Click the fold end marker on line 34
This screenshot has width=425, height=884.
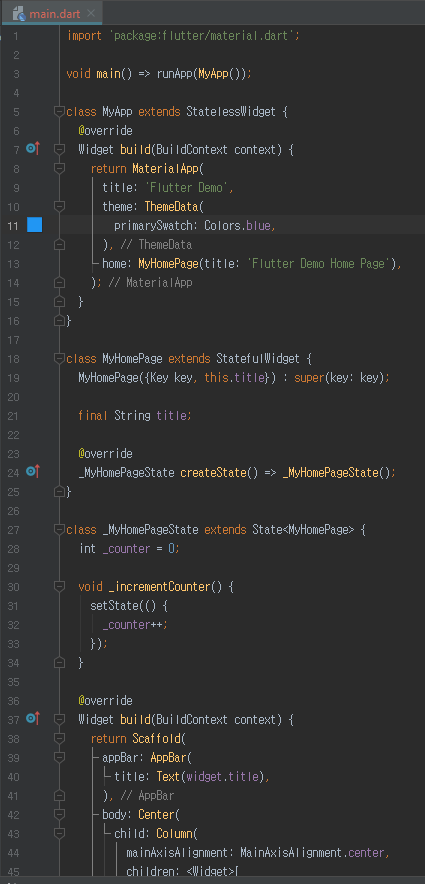tap(59, 662)
